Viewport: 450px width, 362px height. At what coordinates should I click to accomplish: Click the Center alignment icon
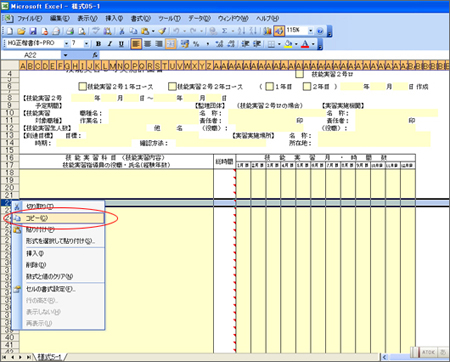[x=147, y=44]
